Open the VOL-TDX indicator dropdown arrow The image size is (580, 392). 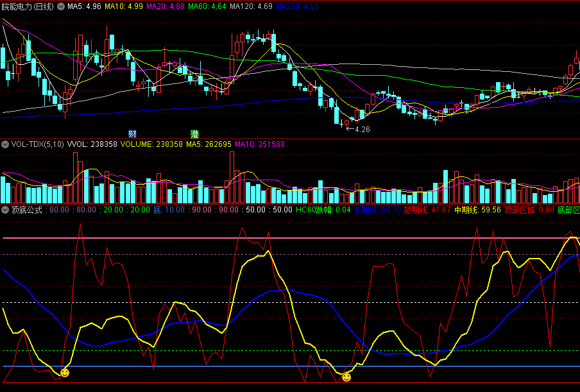coord(5,144)
